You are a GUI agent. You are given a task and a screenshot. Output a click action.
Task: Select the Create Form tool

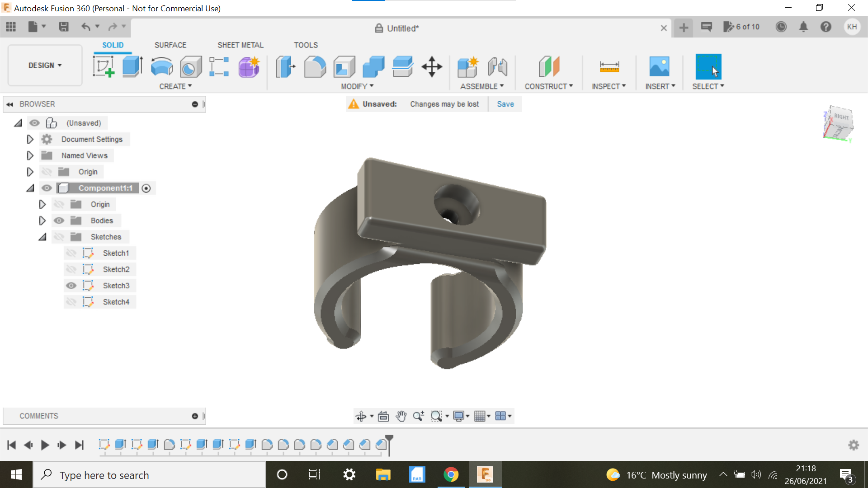pyautogui.click(x=249, y=66)
